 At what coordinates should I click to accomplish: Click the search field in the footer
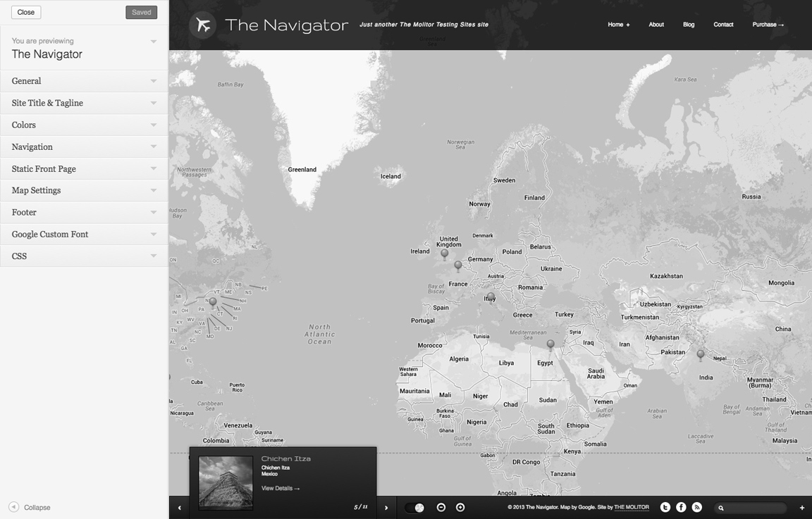coord(753,508)
